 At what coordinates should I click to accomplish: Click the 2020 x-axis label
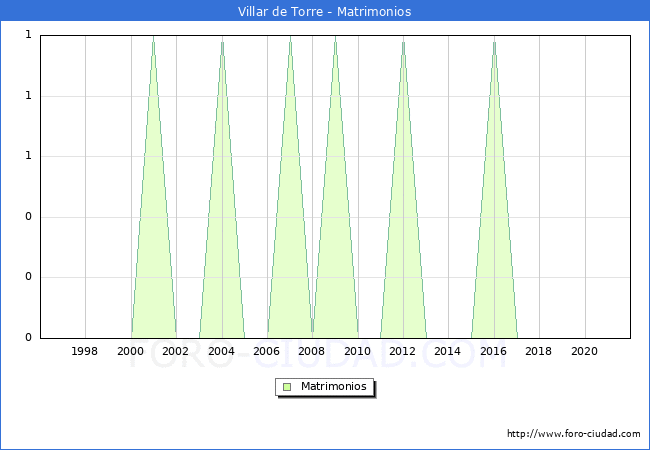[585, 351]
